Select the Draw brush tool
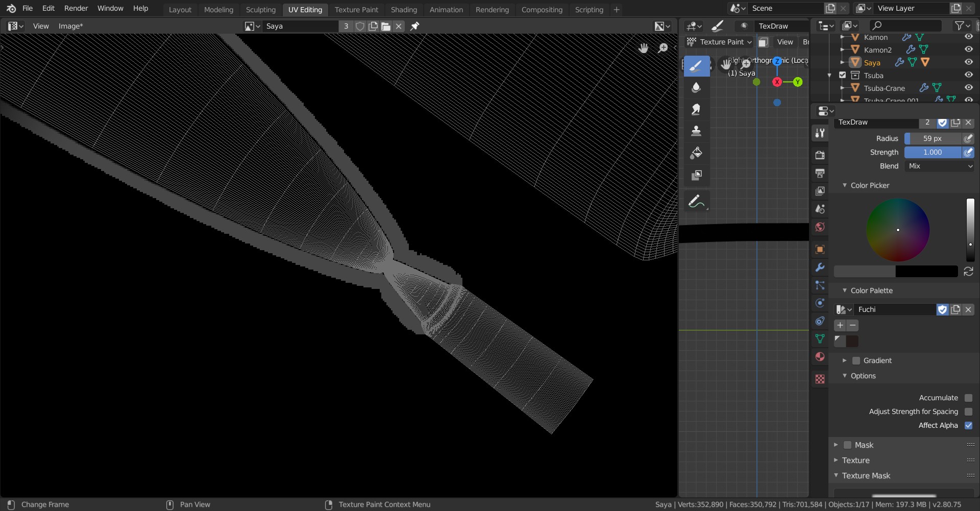The image size is (980, 511). pos(696,66)
